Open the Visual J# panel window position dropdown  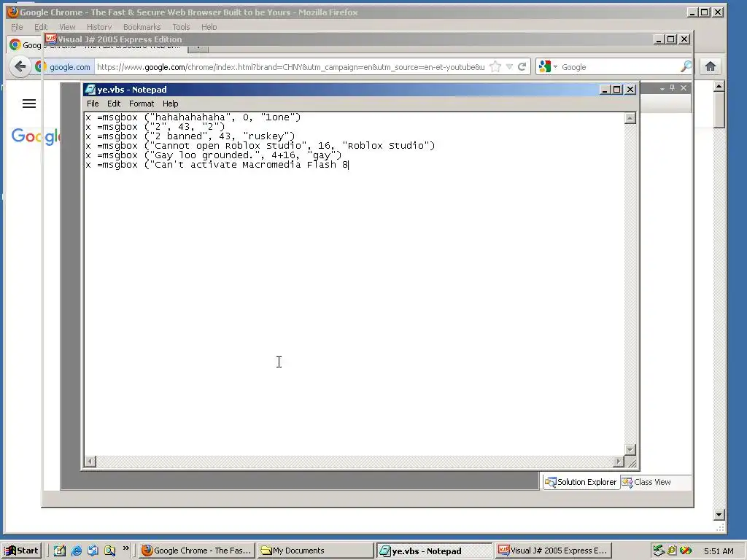pos(662,88)
